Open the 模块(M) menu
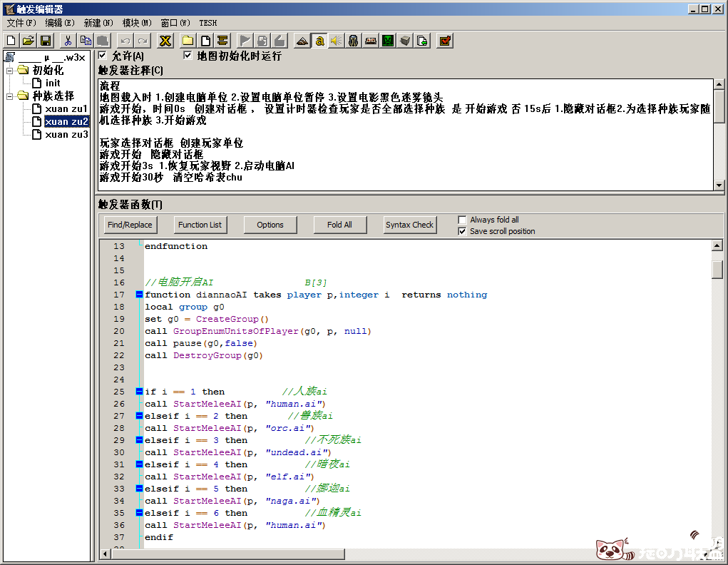This screenshot has height=565, width=728. tap(137, 23)
